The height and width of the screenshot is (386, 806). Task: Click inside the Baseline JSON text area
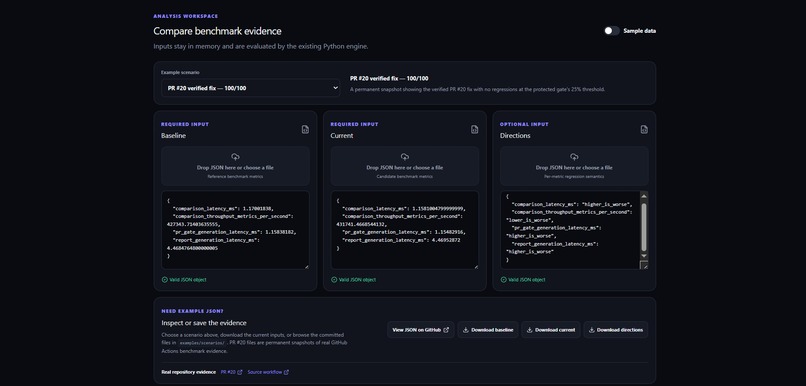235,230
